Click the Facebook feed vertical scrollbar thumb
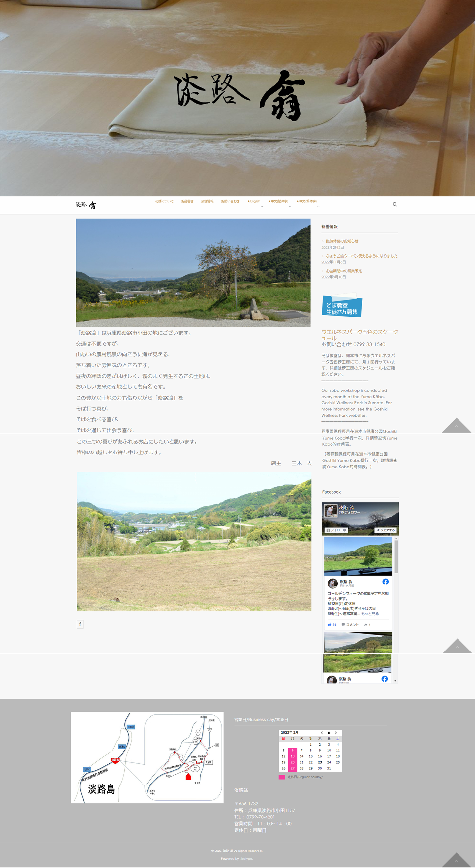 [x=396, y=556]
